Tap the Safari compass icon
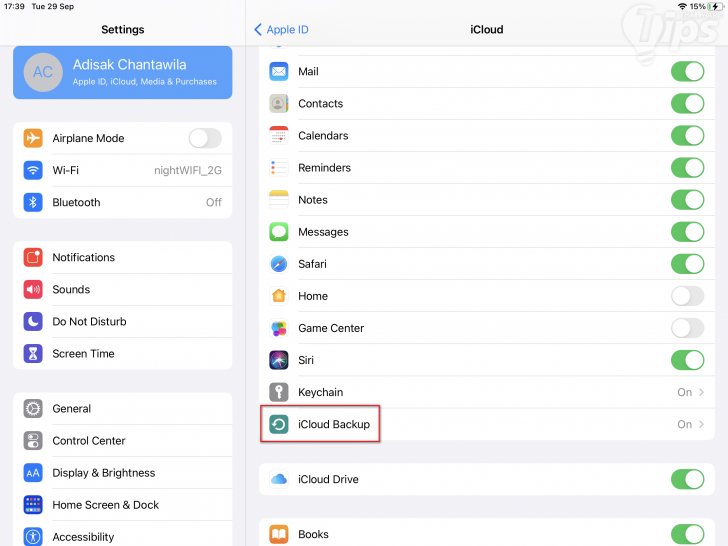The width and height of the screenshot is (728, 546). tap(279, 264)
